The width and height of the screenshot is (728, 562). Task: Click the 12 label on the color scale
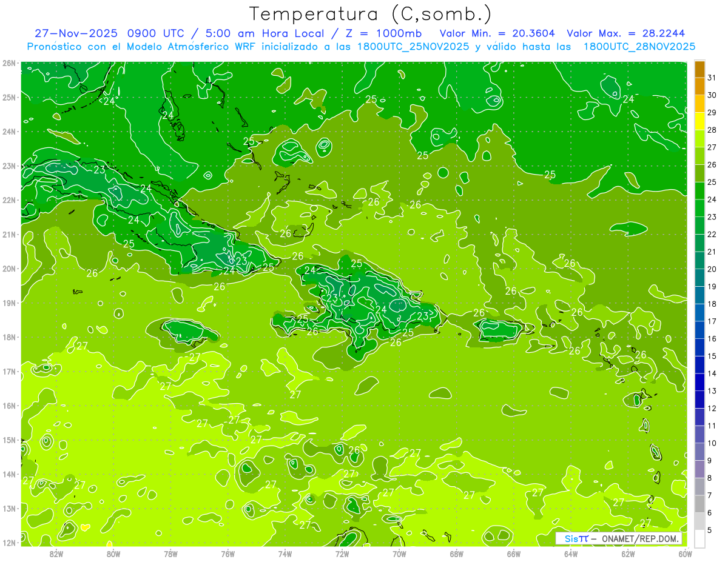coord(712,408)
